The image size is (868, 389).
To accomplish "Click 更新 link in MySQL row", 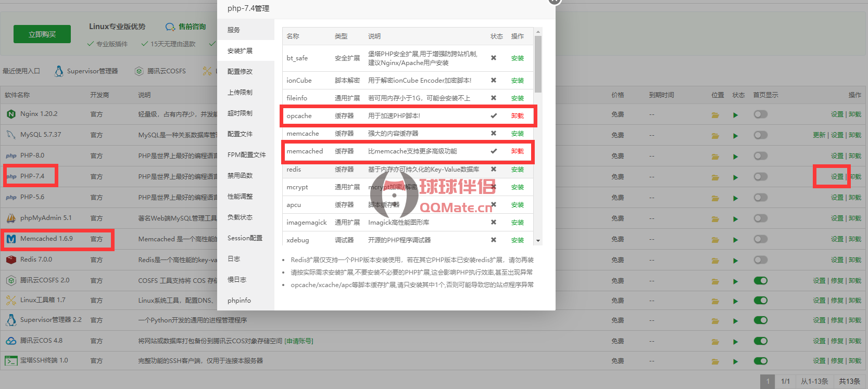I will coord(819,135).
